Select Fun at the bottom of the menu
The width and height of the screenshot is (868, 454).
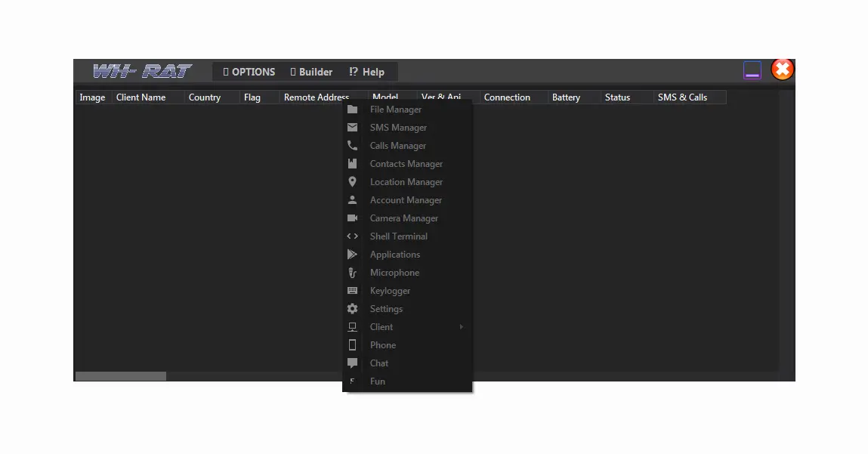tap(376, 381)
